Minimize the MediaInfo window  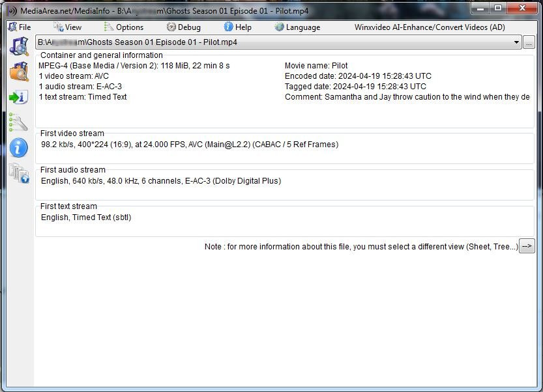[480, 8]
